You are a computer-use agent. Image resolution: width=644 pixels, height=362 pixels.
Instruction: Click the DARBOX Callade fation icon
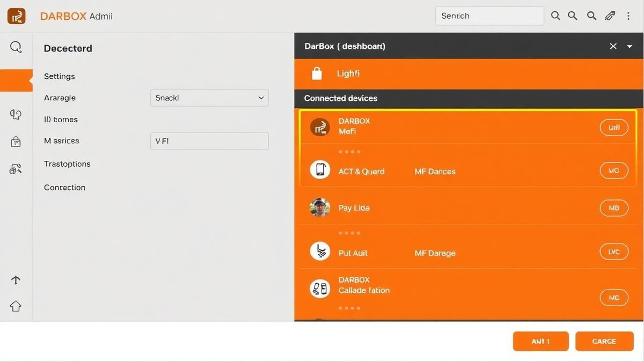tap(320, 289)
